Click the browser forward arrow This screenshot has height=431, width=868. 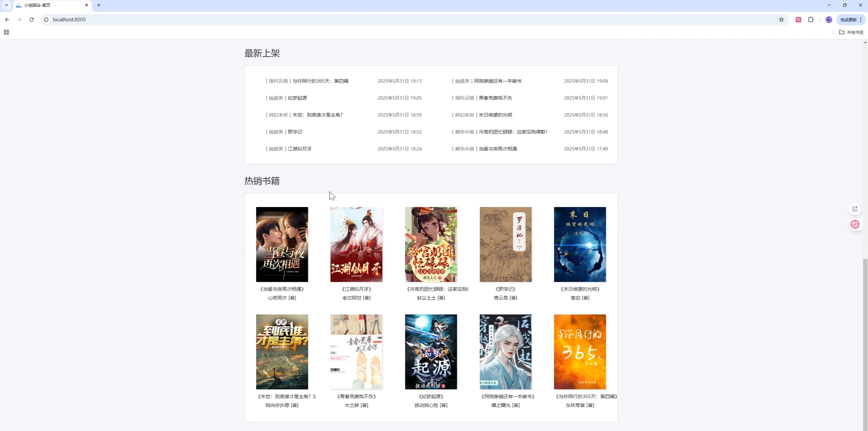point(19,20)
